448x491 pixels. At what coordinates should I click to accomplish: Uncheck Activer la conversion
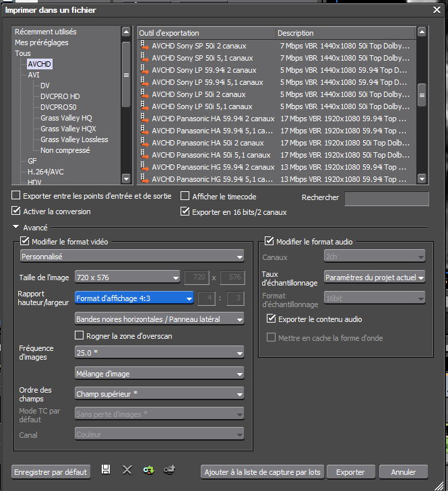[x=15, y=210]
